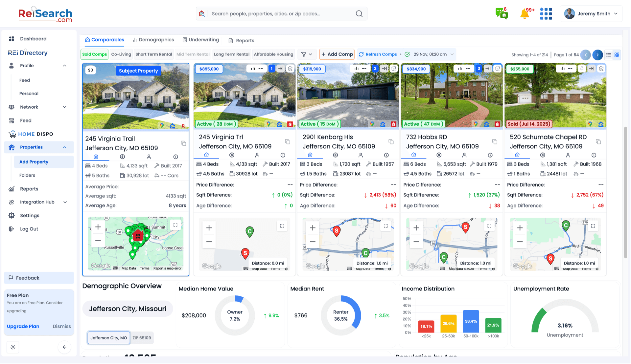Image resolution: width=631 pixels, height=364 pixels.
Task: Expand the Network sidebar section
Action: 64,107
